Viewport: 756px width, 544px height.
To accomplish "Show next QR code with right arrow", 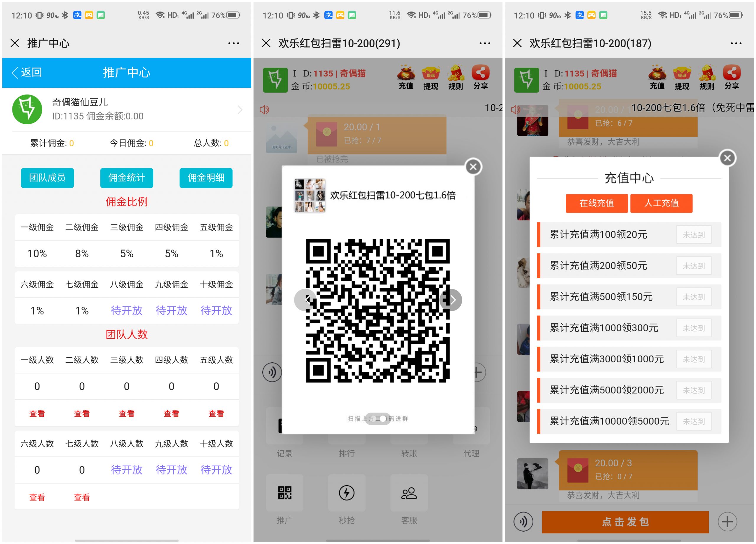I will click(x=451, y=300).
